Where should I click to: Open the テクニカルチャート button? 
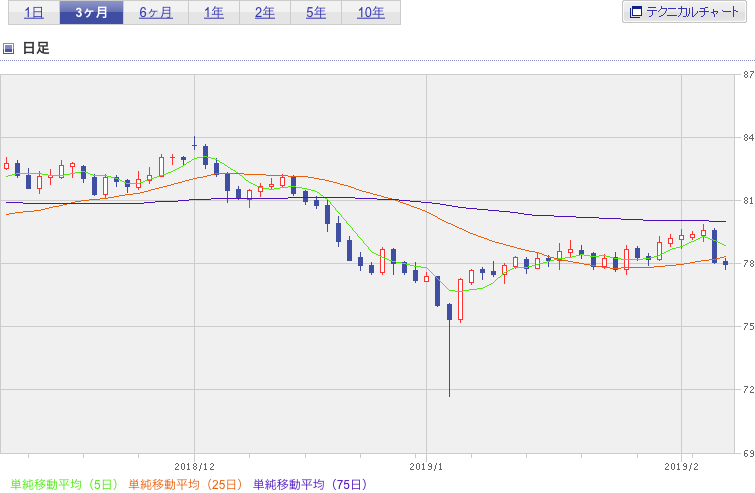684,12
